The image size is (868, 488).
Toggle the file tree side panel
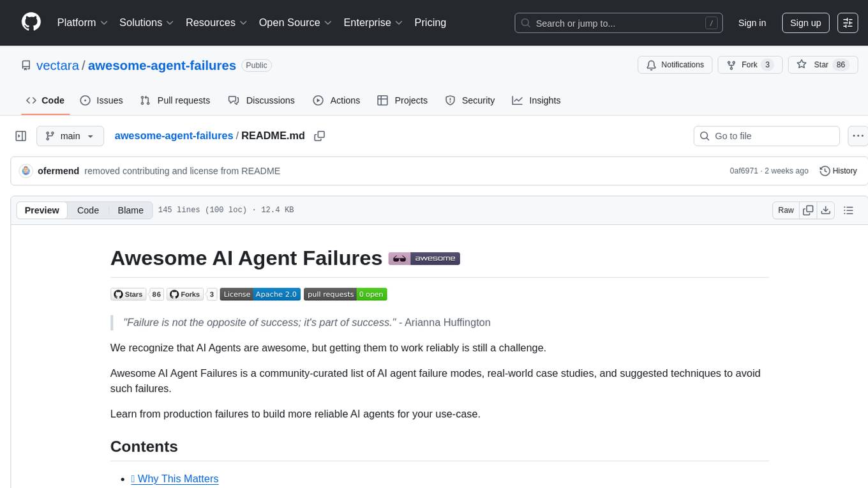click(x=21, y=136)
